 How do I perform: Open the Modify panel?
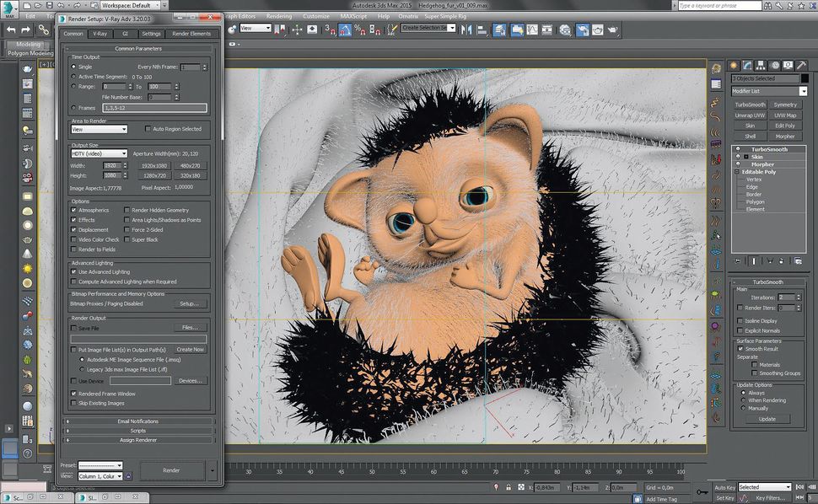(747, 65)
